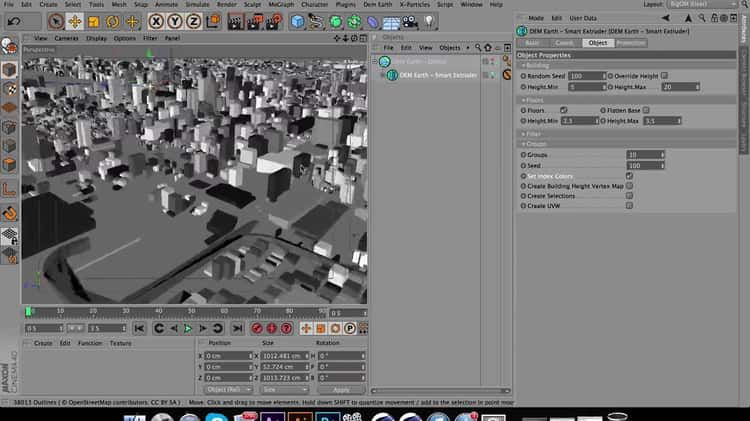The image size is (750, 421).
Task: Toggle the Set Index Colors checkbox
Action: [x=629, y=176]
